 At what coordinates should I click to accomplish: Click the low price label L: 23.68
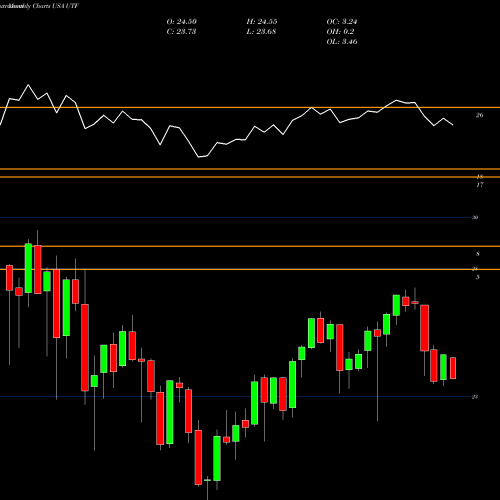point(261,32)
